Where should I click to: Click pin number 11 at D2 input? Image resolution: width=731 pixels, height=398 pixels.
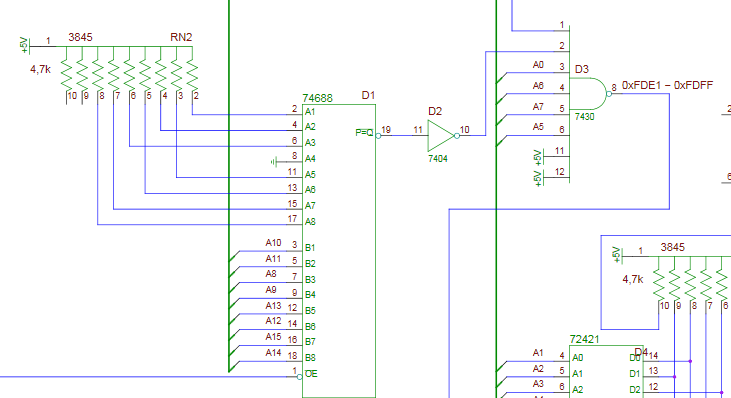tap(418, 130)
